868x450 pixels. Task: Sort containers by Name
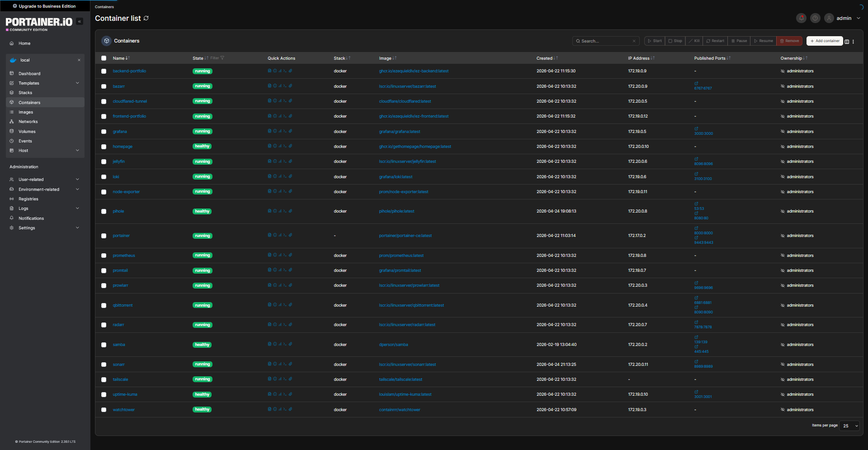121,58
